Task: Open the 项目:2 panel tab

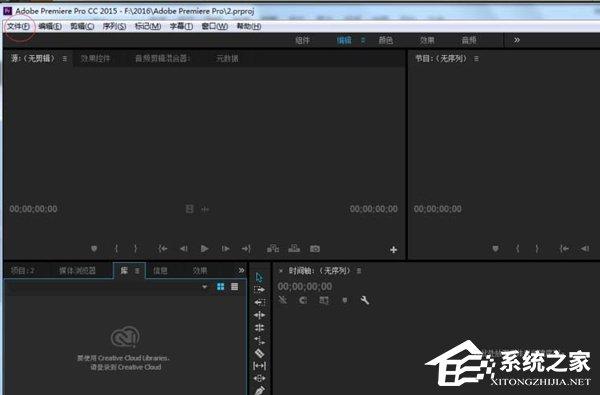Action: point(23,271)
